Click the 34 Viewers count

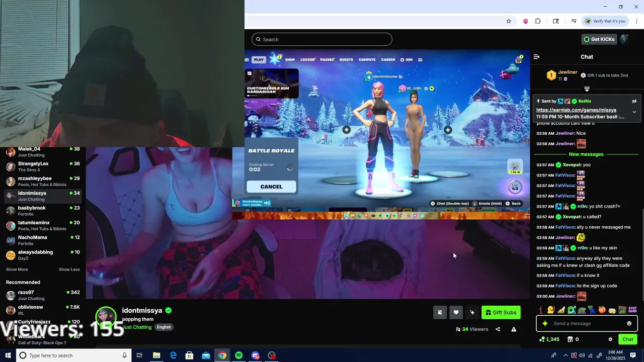point(472,329)
